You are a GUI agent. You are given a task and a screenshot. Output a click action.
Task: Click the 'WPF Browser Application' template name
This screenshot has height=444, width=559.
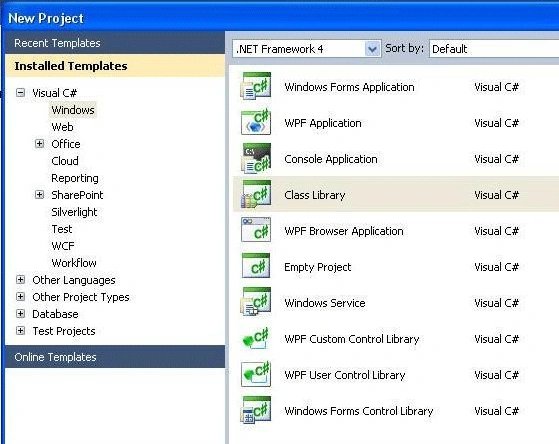(x=344, y=231)
